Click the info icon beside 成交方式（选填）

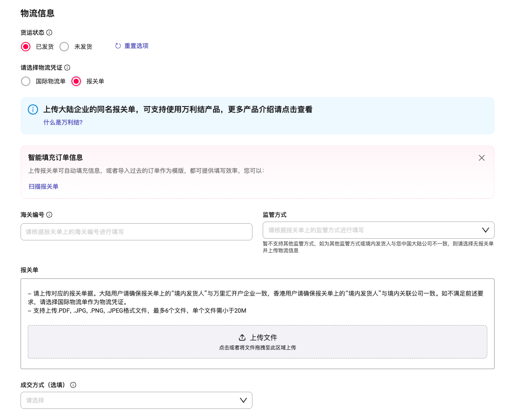[x=73, y=385]
